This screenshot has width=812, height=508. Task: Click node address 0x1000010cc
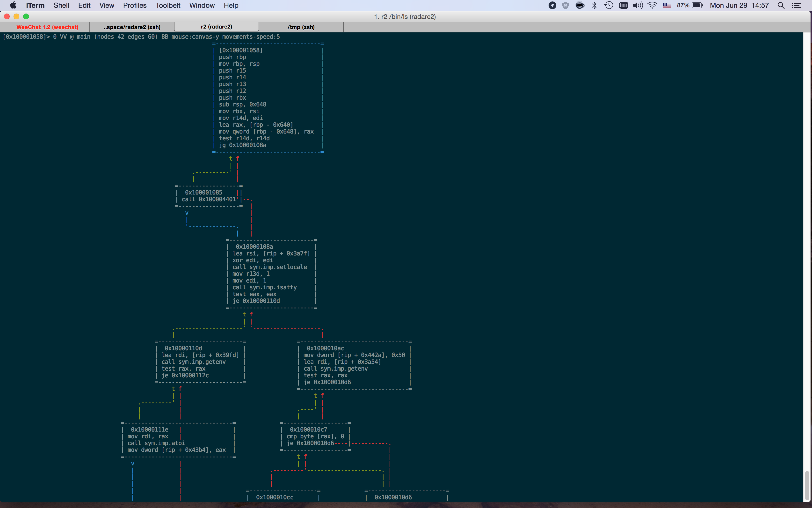pyautogui.click(x=275, y=497)
